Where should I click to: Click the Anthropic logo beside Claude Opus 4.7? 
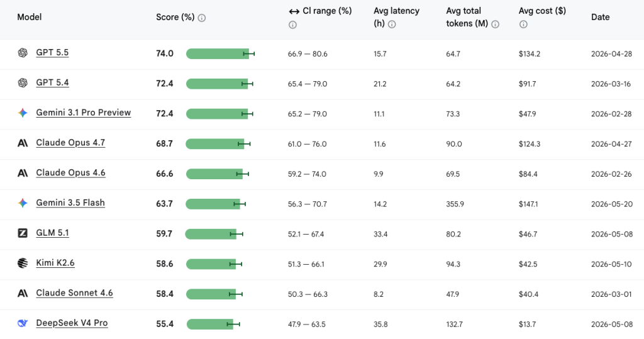tap(23, 143)
